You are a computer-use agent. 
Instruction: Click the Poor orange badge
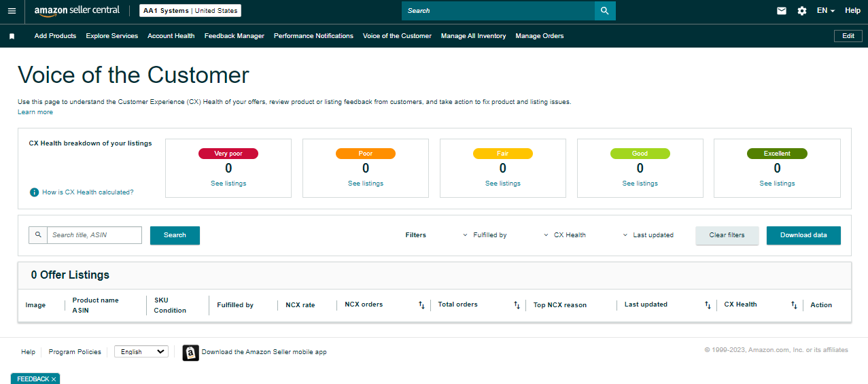pos(366,154)
